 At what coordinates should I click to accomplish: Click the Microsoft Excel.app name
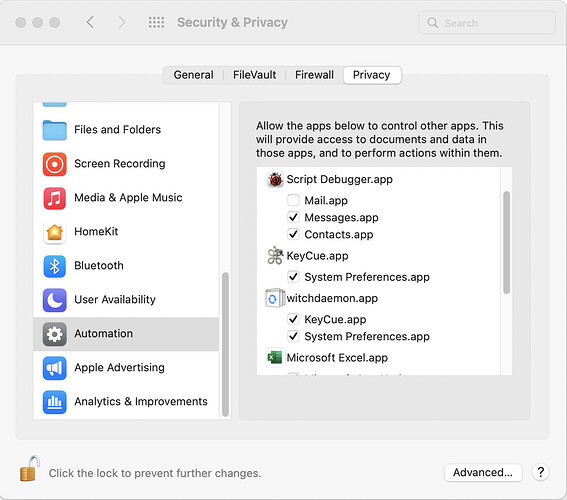[x=337, y=358]
